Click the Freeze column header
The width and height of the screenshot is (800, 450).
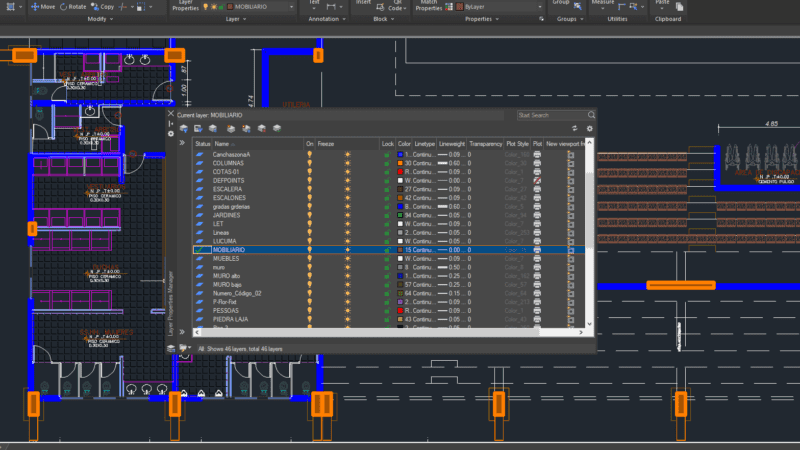(348, 144)
